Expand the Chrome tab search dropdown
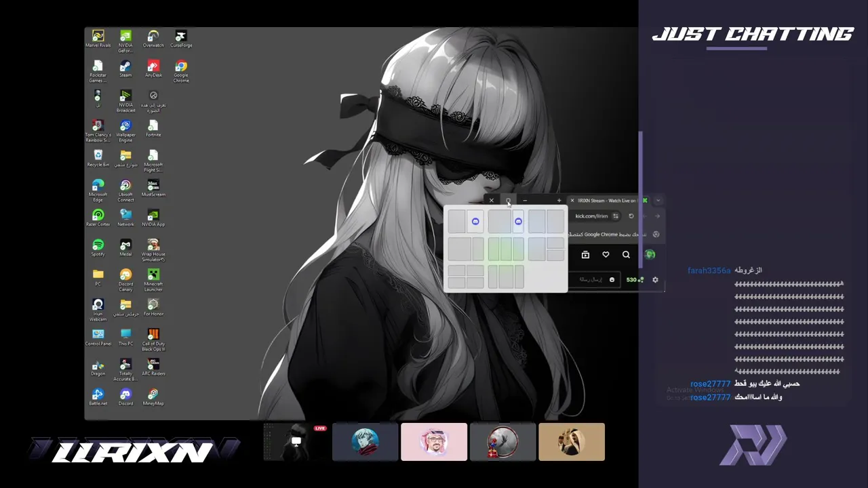 658,201
